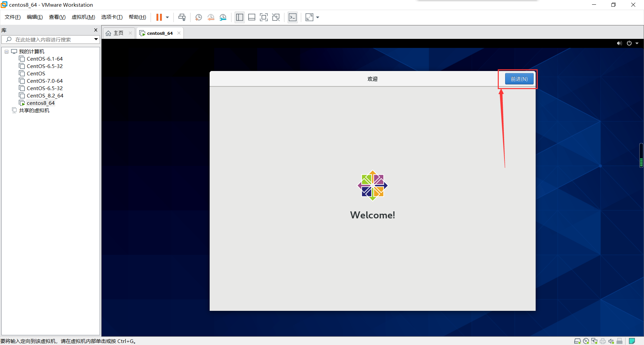The image size is (644, 345).
Task: Click the VM power options arrow at top right
Action: [x=637, y=43]
